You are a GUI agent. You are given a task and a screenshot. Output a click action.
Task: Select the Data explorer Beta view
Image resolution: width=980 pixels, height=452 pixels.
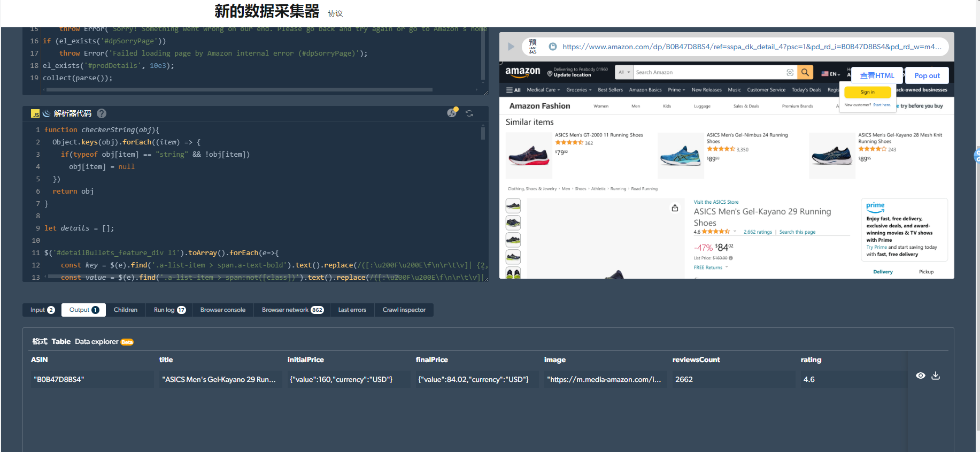pos(104,341)
